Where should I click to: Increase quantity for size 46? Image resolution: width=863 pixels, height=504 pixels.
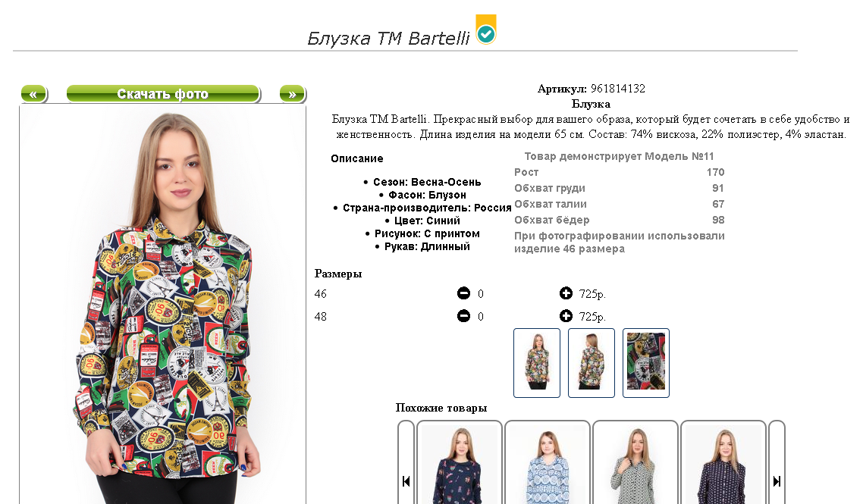(566, 293)
